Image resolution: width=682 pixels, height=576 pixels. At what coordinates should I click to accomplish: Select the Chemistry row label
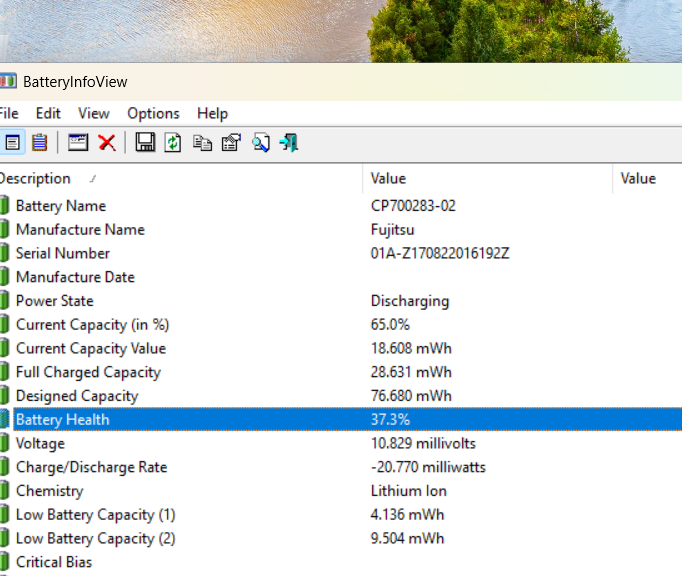pos(50,491)
